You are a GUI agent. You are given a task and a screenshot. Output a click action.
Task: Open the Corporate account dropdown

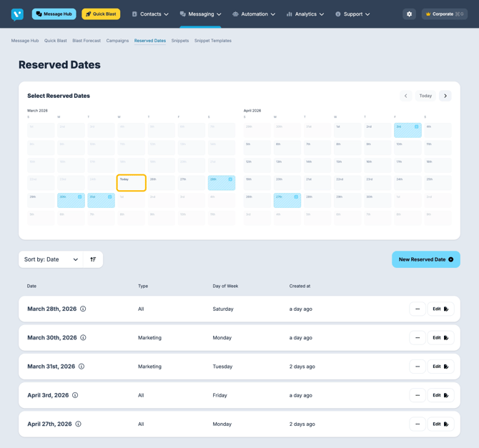(x=444, y=14)
